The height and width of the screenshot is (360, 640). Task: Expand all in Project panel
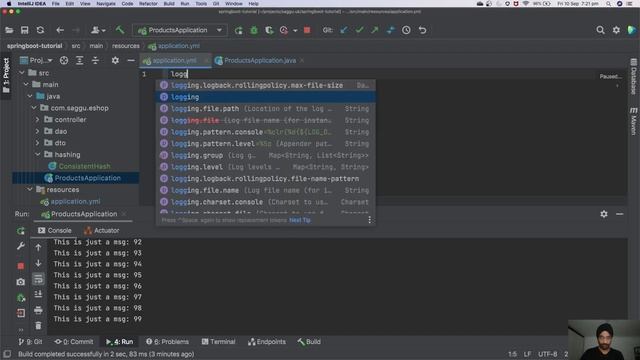80,60
